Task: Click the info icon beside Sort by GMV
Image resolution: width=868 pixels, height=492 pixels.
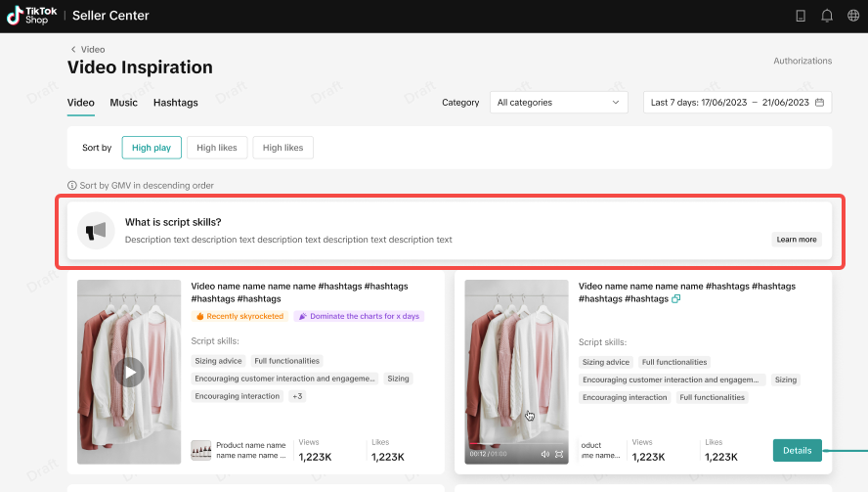Action: (72, 185)
